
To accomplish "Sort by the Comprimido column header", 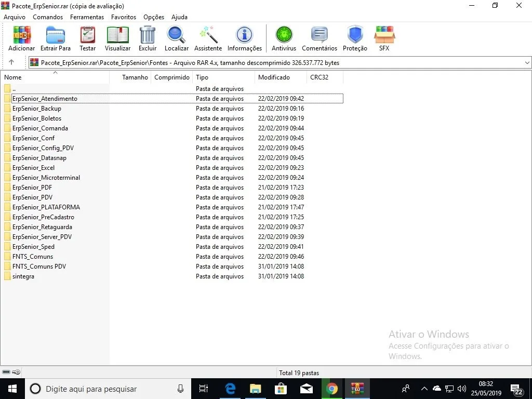I will click(x=171, y=77).
